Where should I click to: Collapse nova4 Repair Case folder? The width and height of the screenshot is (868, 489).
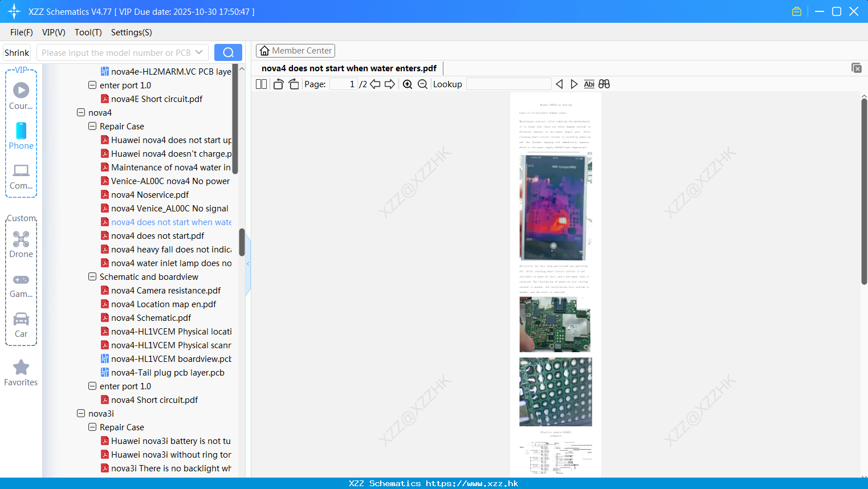pyautogui.click(x=92, y=126)
